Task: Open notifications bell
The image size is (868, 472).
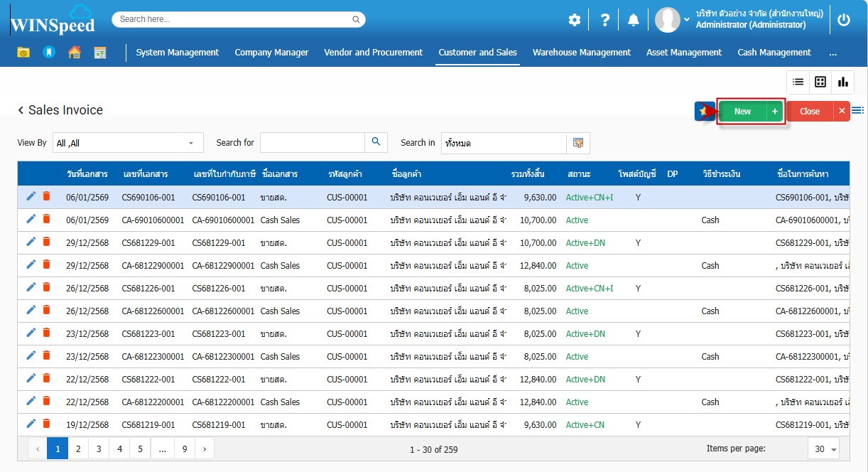Action: pyautogui.click(x=633, y=20)
